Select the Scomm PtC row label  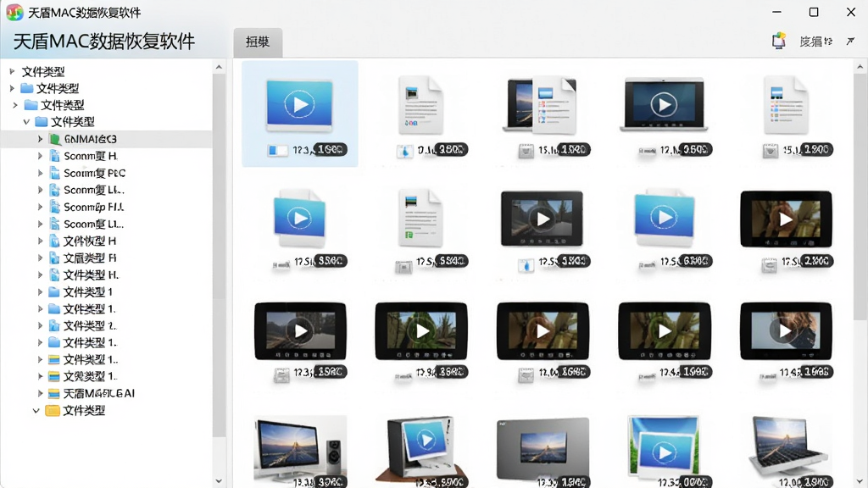click(94, 173)
